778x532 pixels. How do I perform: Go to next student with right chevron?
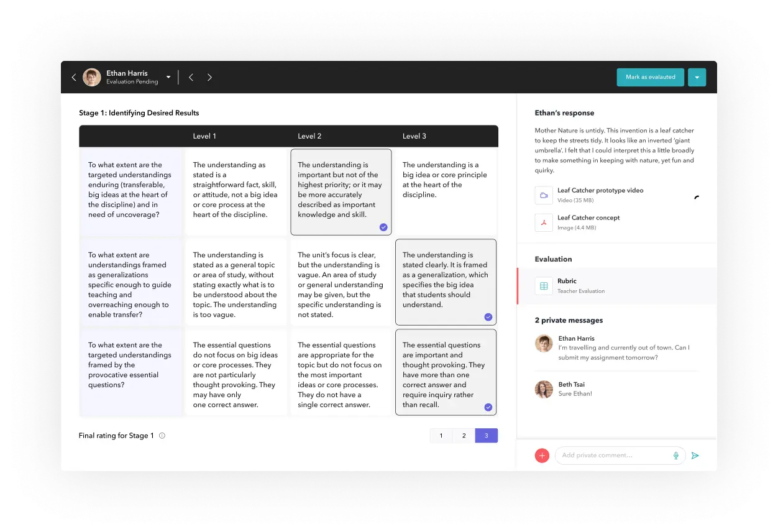click(209, 78)
